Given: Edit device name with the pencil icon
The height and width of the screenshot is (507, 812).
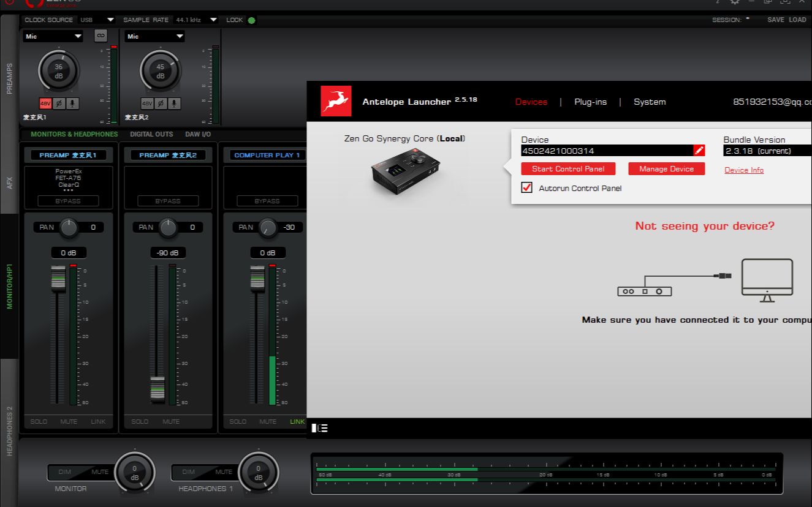Looking at the screenshot, I should pyautogui.click(x=699, y=151).
